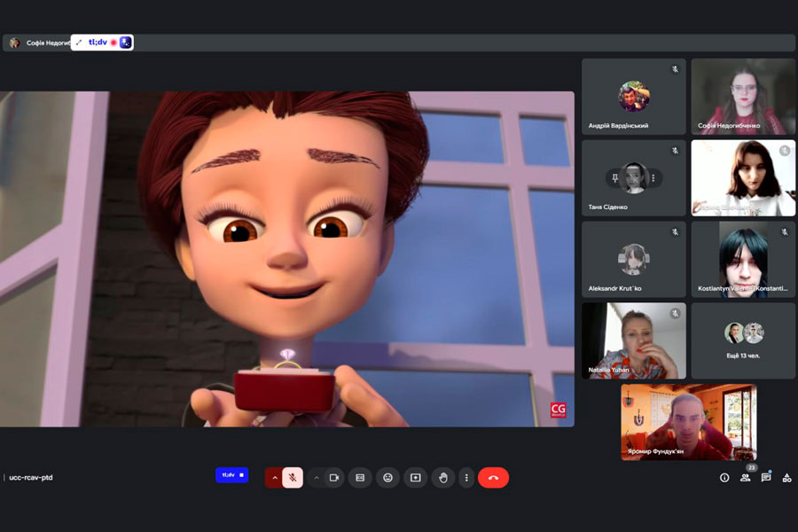Click the name 'Софія Недогибч' in the top bar
This screenshot has height=532, width=798.
point(49,43)
